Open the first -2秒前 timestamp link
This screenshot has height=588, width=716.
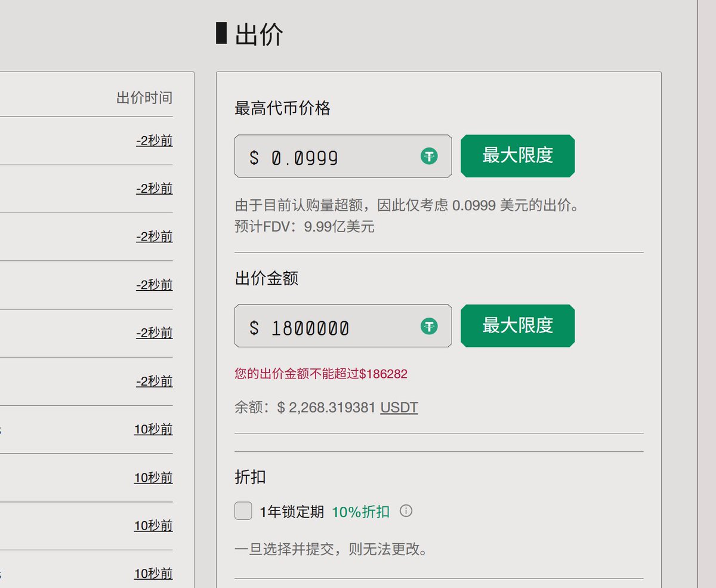(155, 141)
